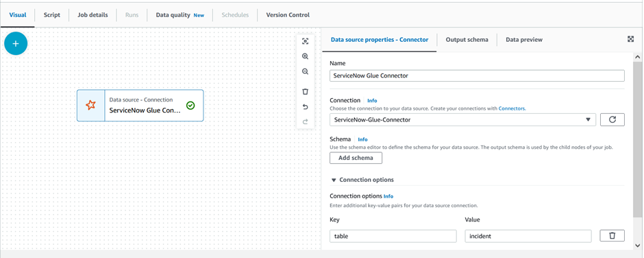Select Data source properties - Connector tab
The height and width of the screenshot is (258, 644).
pyautogui.click(x=380, y=40)
